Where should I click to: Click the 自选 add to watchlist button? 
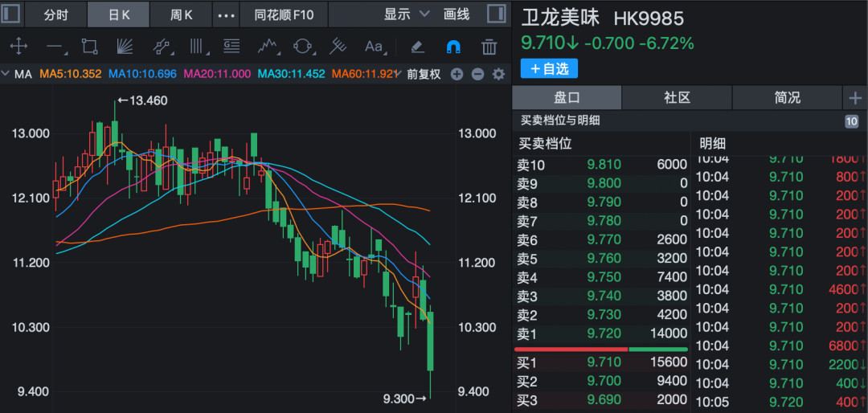(549, 69)
